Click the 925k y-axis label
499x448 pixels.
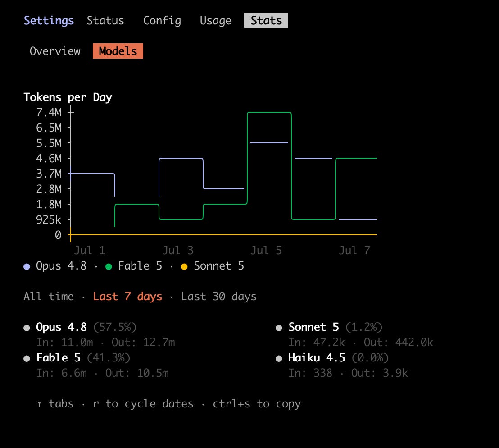[x=49, y=219]
